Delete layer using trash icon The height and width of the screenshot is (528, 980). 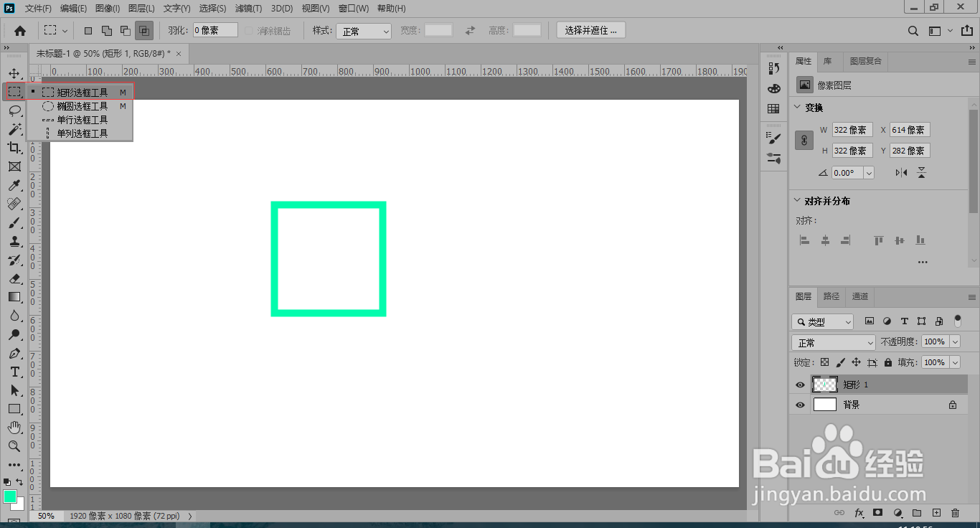point(955,513)
